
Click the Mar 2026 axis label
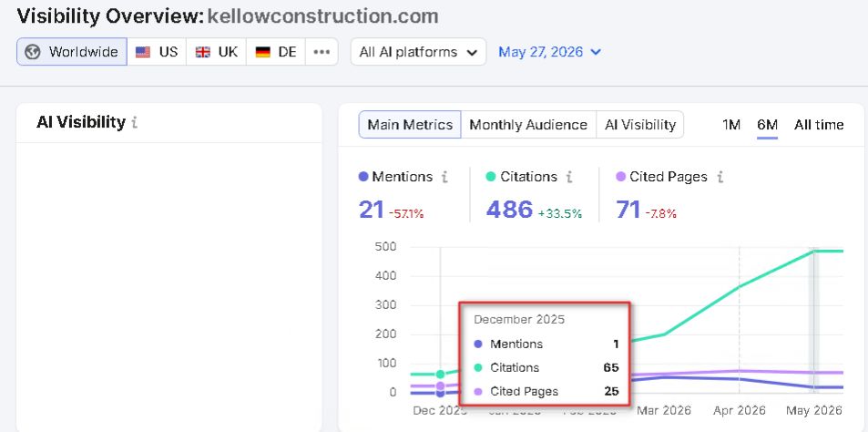click(664, 410)
